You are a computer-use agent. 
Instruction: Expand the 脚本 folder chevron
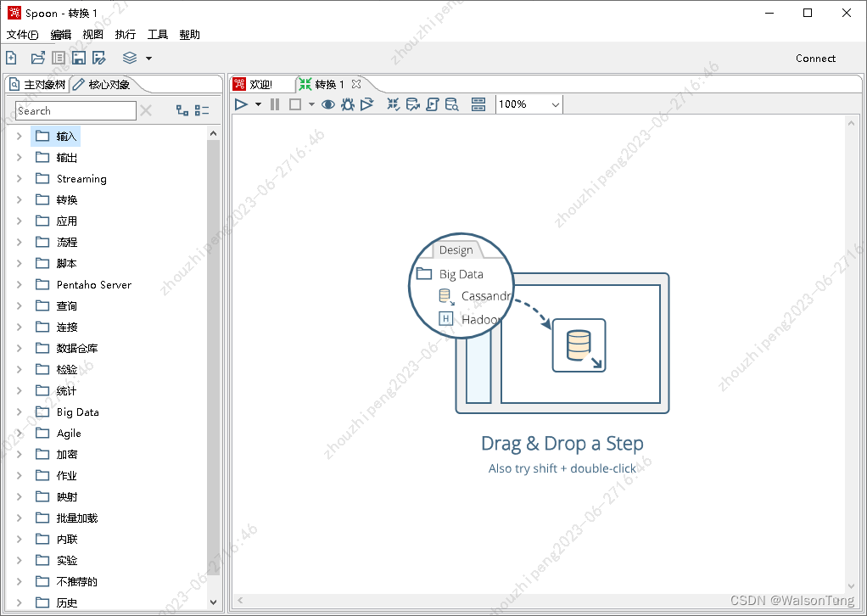20,263
